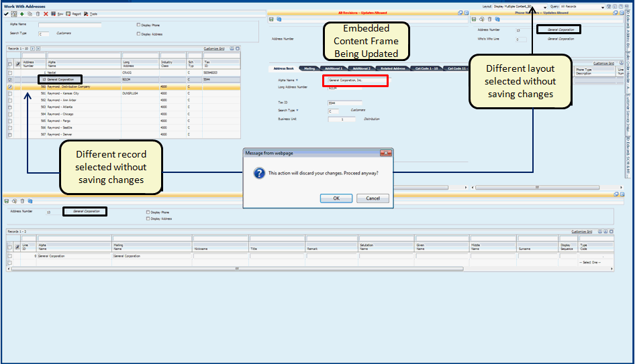Click the Copy icon in Work With Addresses toolbar
635x364 pixels.
point(30,14)
